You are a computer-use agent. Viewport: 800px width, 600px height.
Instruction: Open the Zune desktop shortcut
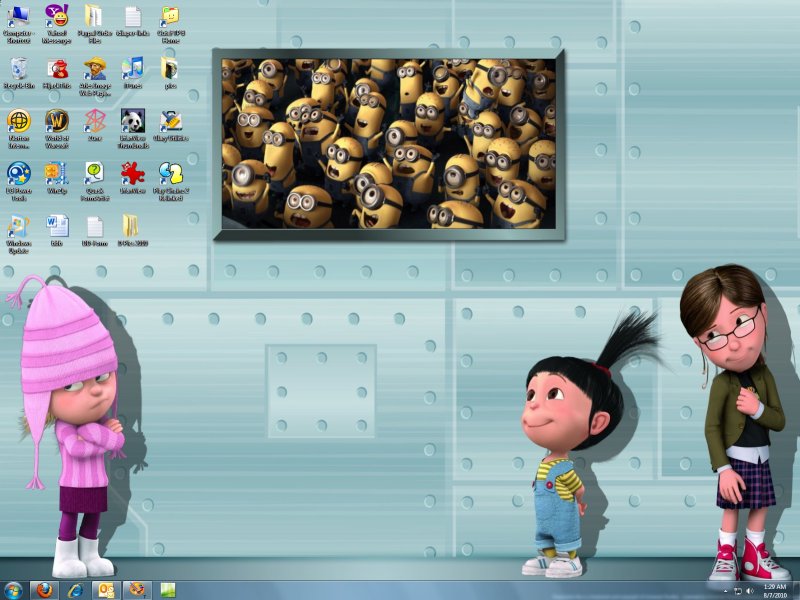point(95,126)
